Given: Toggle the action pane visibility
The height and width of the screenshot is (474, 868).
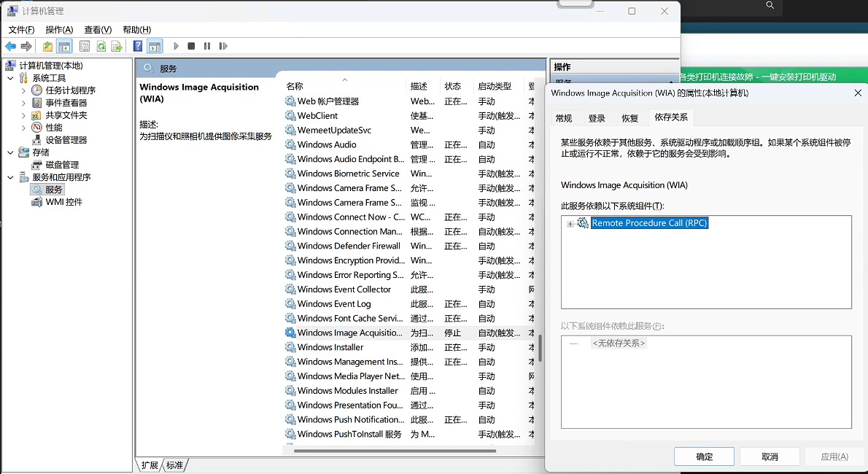Looking at the screenshot, I should [154, 45].
